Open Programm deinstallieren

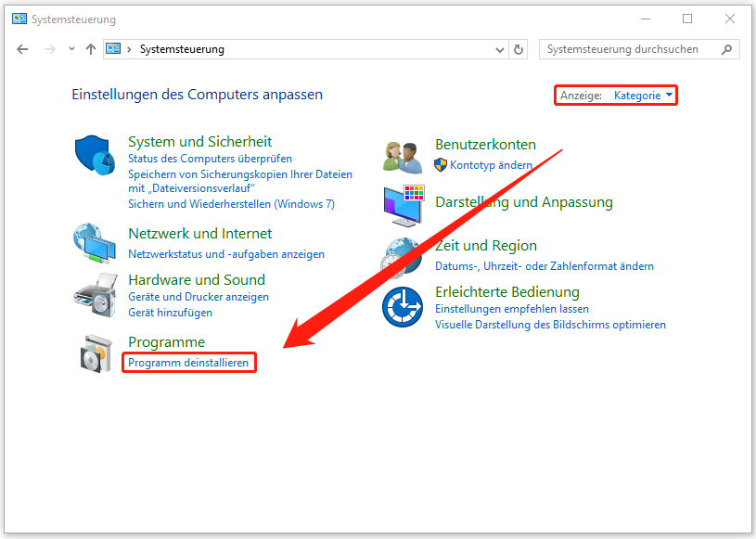click(x=188, y=363)
